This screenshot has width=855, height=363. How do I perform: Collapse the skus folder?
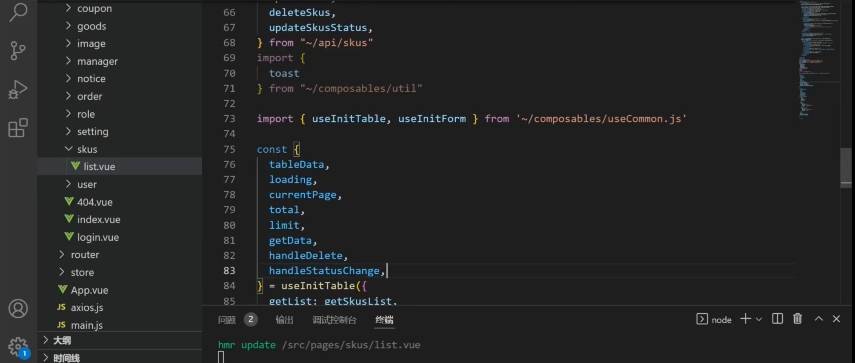(81, 149)
